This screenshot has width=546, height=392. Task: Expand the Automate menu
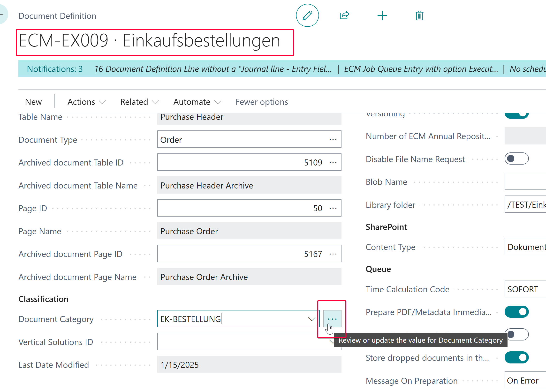tap(197, 102)
